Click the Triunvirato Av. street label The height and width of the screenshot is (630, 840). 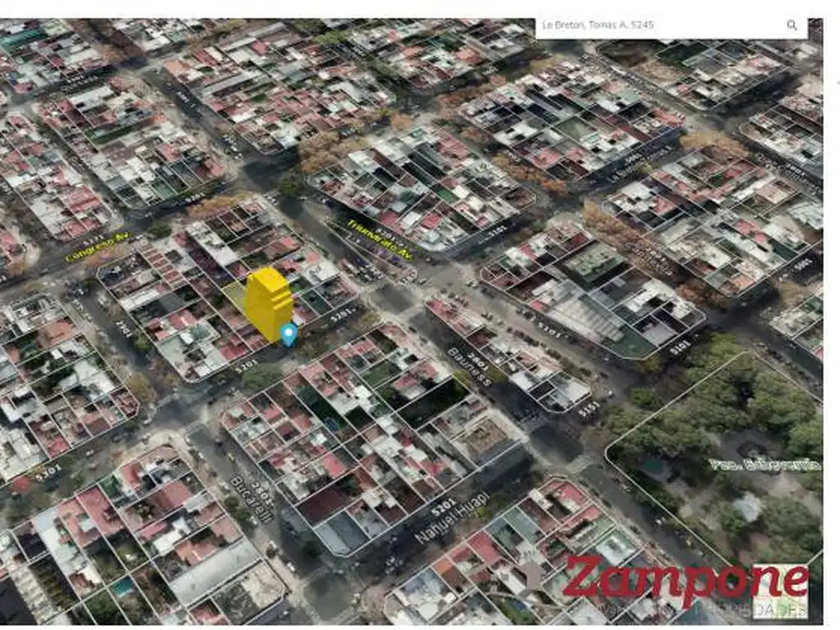point(380,239)
